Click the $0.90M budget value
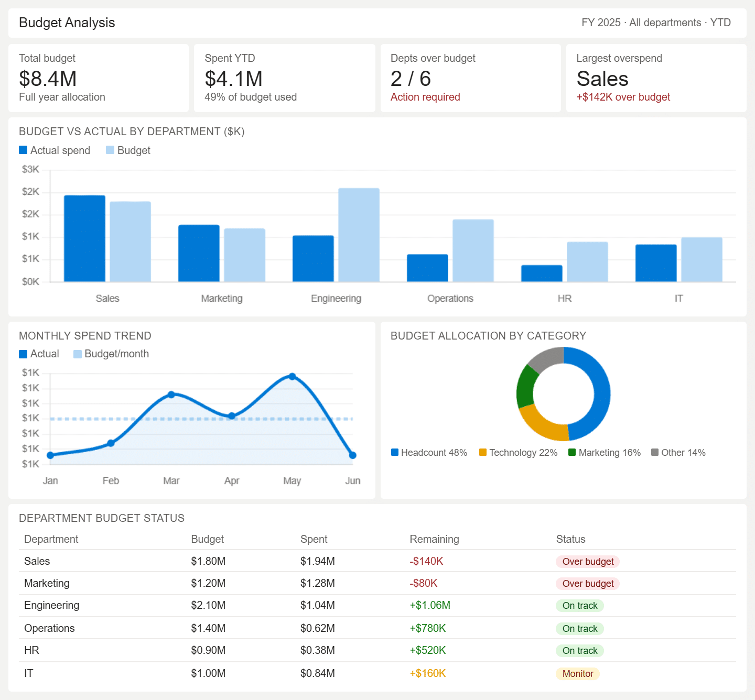 208,650
